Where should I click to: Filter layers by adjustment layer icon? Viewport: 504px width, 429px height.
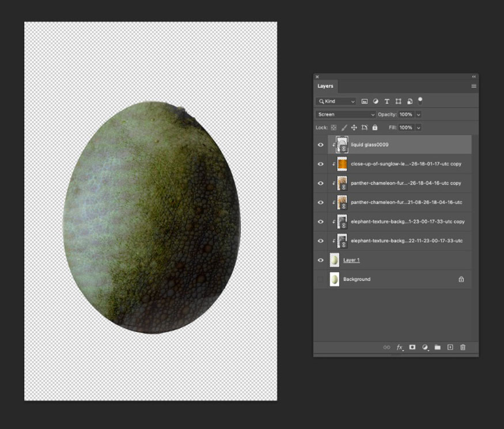click(x=376, y=101)
